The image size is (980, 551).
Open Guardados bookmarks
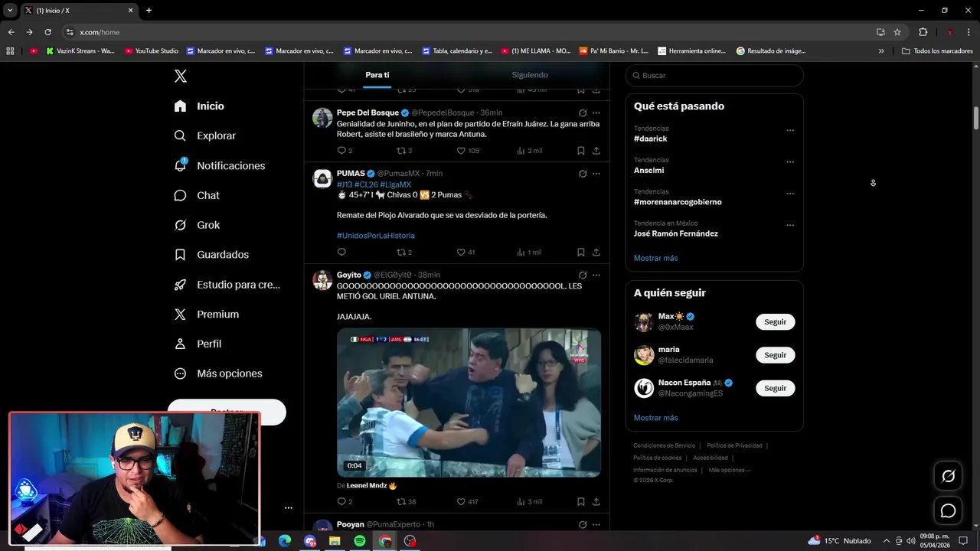tap(211, 255)
